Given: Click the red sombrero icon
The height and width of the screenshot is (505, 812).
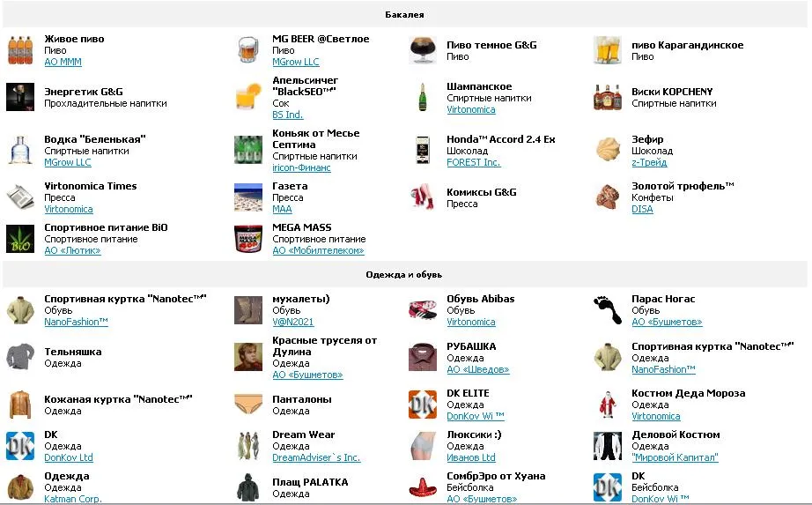Looking at the screenshot, I should pyautogui.click(x=423, y=487).
